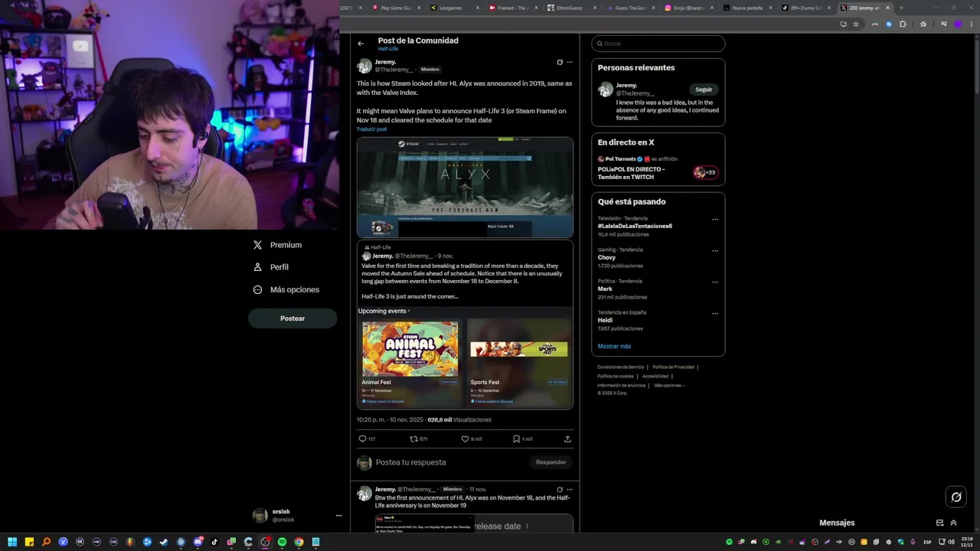This screenshot has height=551, width=980.
Task: Open Grok icon on the 11 nov. reply
Action: [560, 489]
